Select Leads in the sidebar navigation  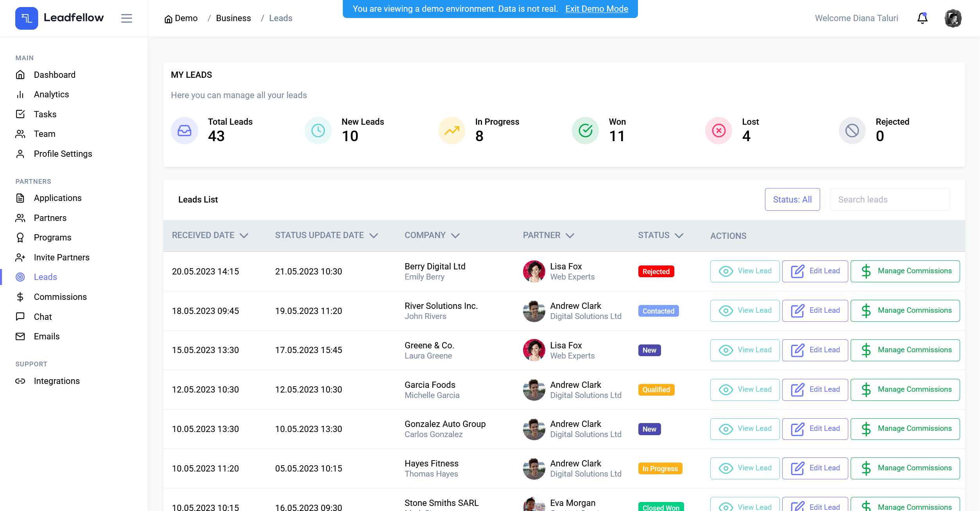pyautogui.click(x=45, y=277)
